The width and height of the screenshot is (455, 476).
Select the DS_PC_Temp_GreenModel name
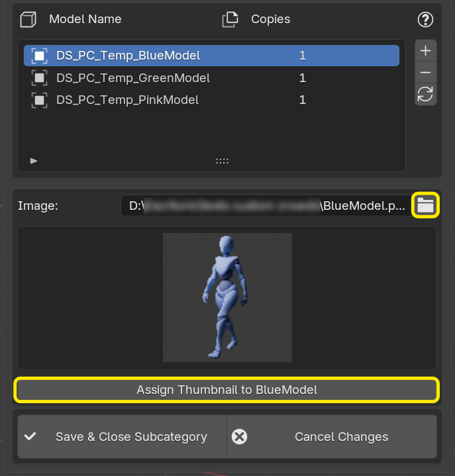133,78
